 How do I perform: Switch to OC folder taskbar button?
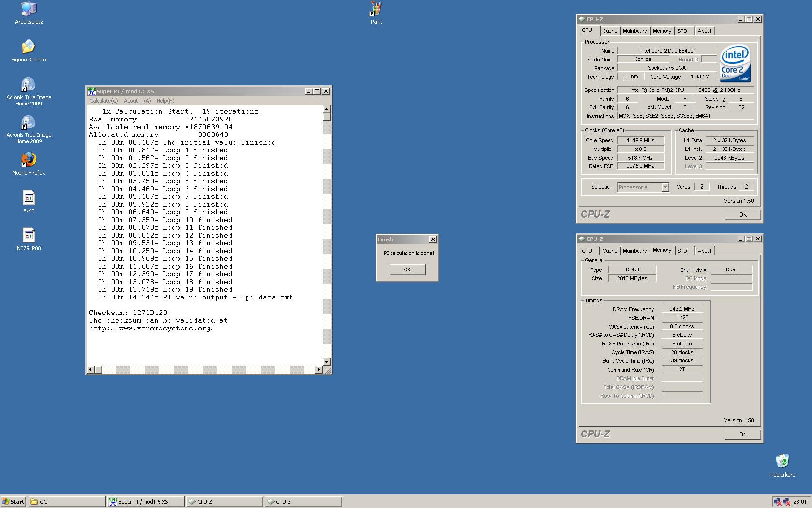click(x=67, y=502)
